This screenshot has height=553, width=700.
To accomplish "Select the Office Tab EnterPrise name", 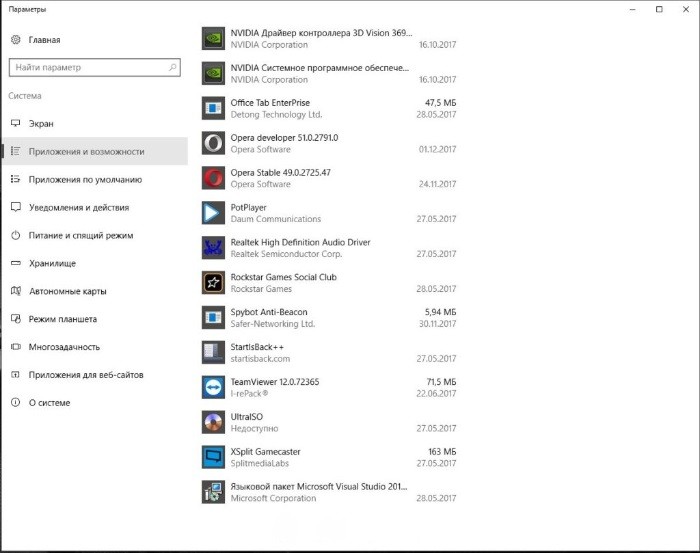I will click(270, 103).
